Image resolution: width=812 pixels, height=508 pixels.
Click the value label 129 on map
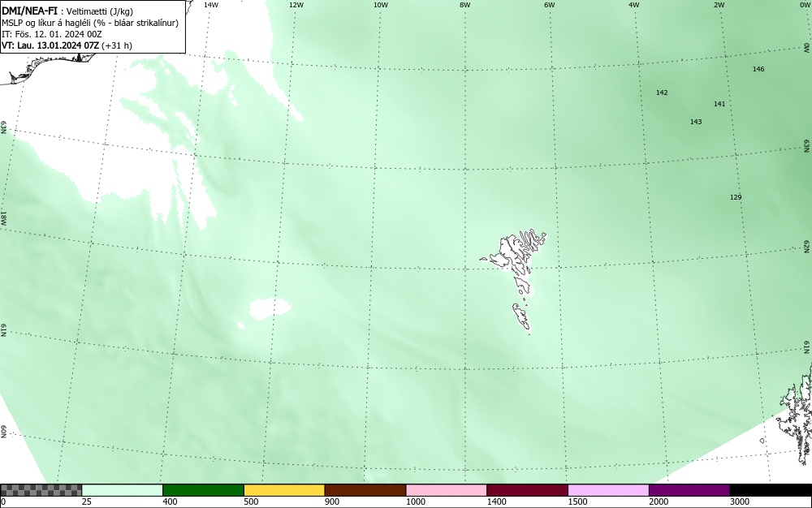(x=736, y=197)
